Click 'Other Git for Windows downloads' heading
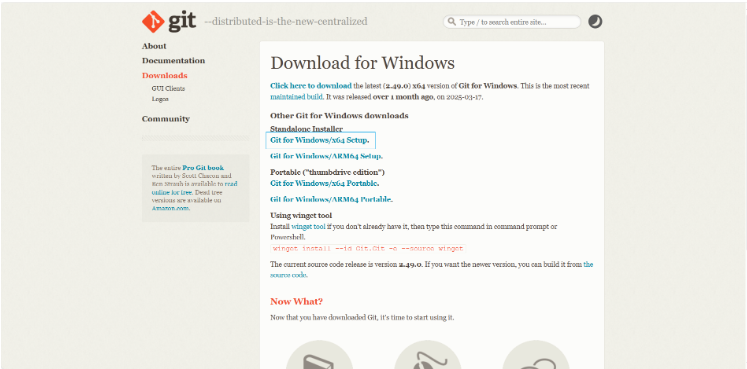This screenshot has width=747, height=369. (x=339, y=116)
